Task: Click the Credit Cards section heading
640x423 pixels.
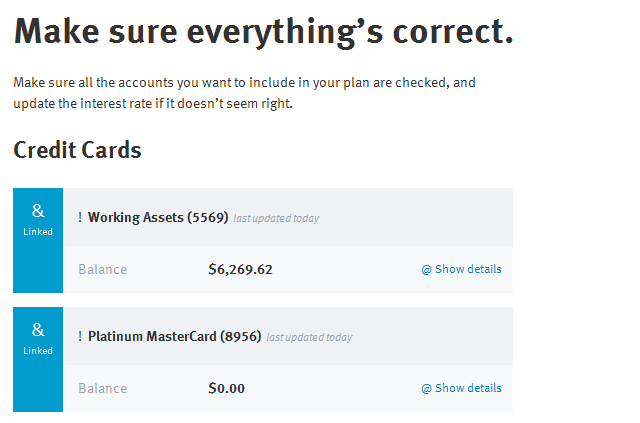Action: pos(77,150)
